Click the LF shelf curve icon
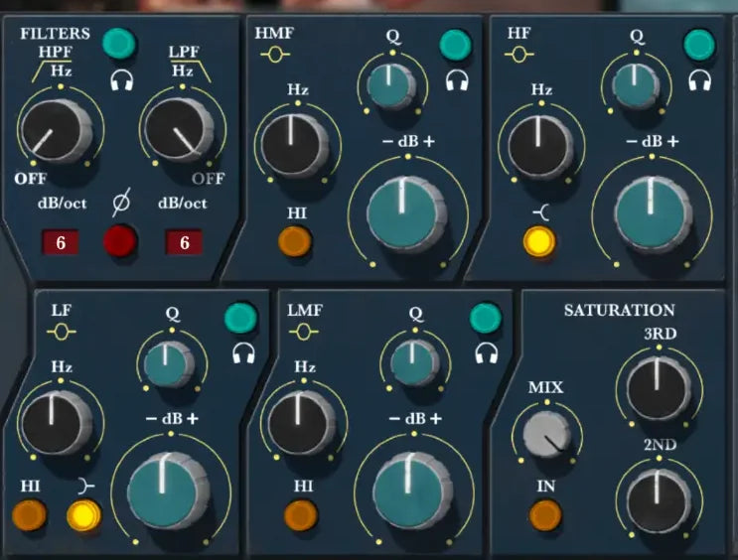 (86, 487)
